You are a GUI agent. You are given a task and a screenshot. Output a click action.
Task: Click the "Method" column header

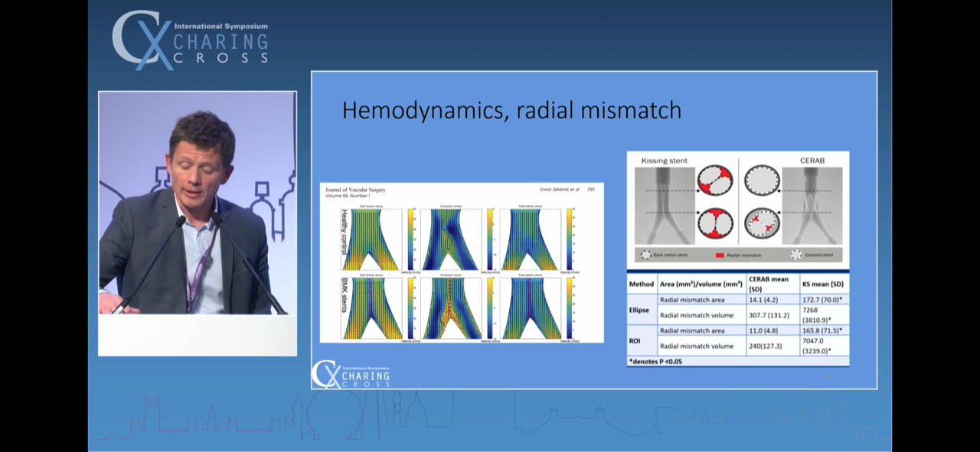[x=642, y=284]
